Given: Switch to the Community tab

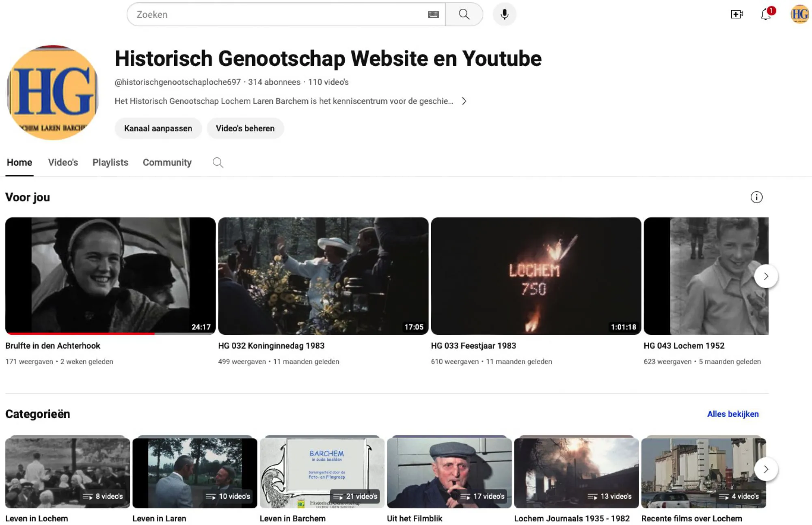Looking at the screenshot, I should click(x=167, y=162).
